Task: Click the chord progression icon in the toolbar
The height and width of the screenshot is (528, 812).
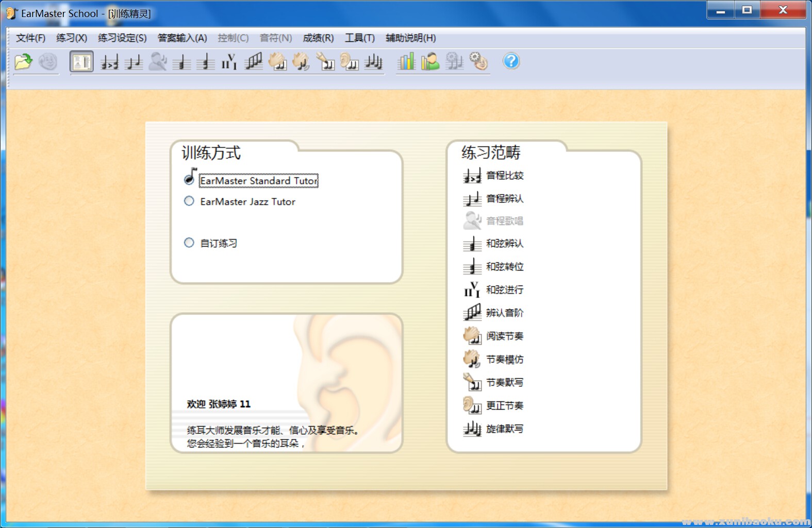Action: [x=229, y=62]
